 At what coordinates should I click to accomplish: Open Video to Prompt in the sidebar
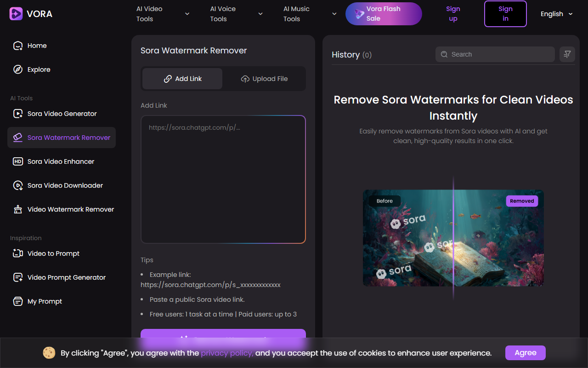(62, 253)
